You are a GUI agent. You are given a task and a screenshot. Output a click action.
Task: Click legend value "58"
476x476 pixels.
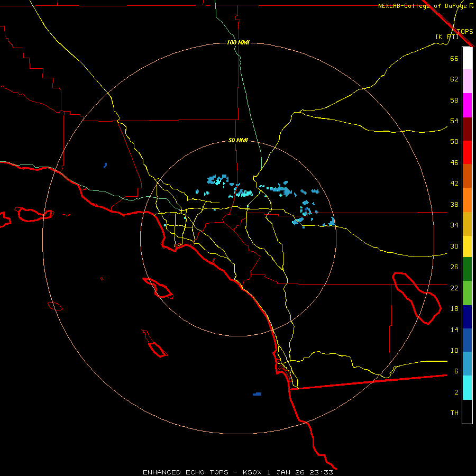click(x=454, y=100)
